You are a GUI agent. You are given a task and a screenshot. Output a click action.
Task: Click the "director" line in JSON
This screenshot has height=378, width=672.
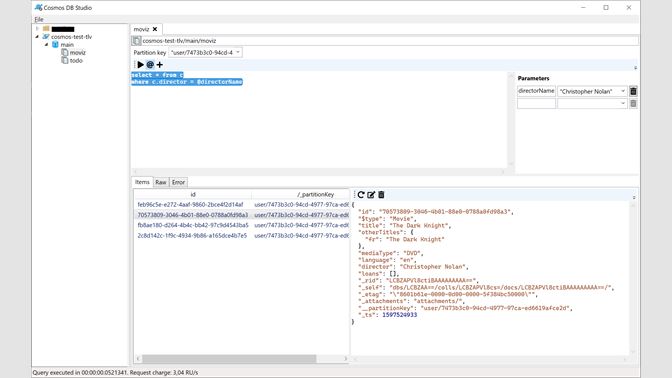coord(413,267)
